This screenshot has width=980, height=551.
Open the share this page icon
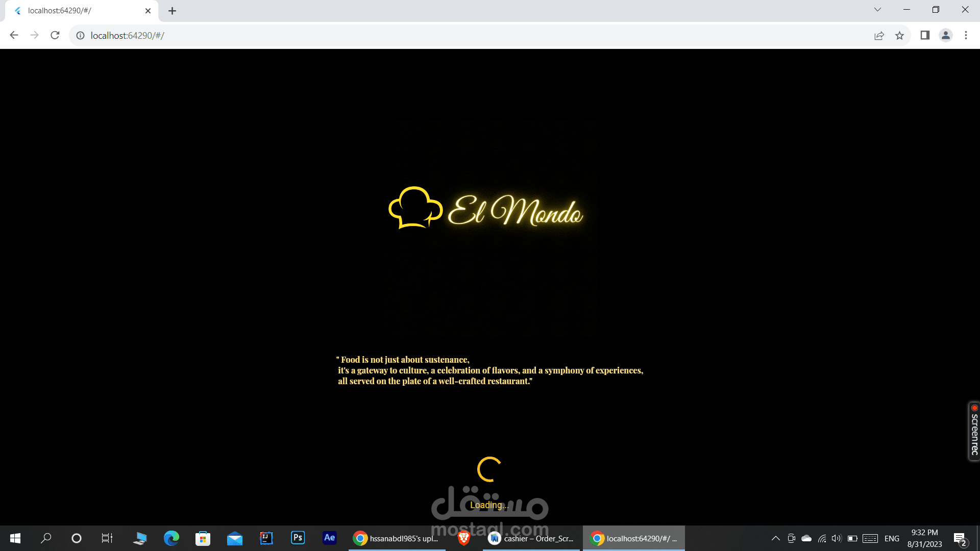click(879, 35)
